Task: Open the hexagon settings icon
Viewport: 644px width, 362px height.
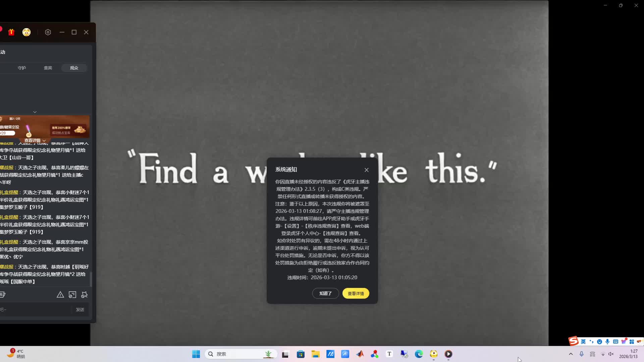Action: [48, 32]
